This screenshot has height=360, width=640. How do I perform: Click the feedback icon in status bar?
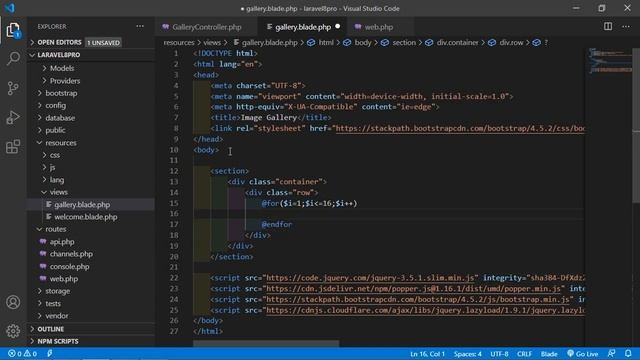click(611, 353)
